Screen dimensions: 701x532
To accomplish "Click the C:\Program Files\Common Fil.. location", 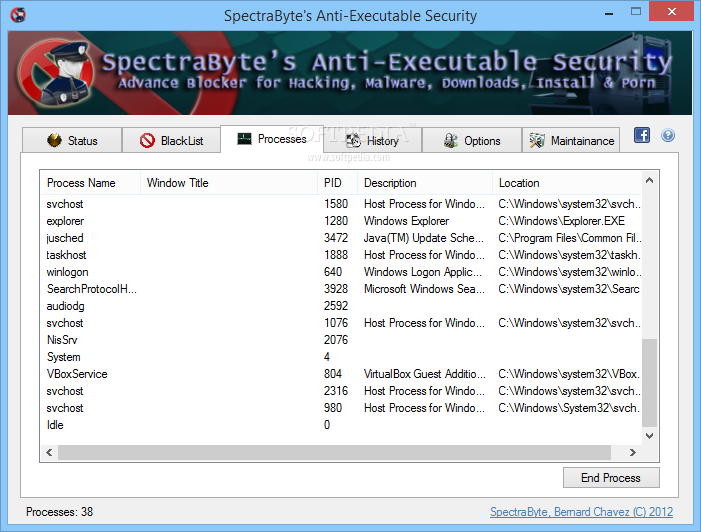I will [570, 238].
